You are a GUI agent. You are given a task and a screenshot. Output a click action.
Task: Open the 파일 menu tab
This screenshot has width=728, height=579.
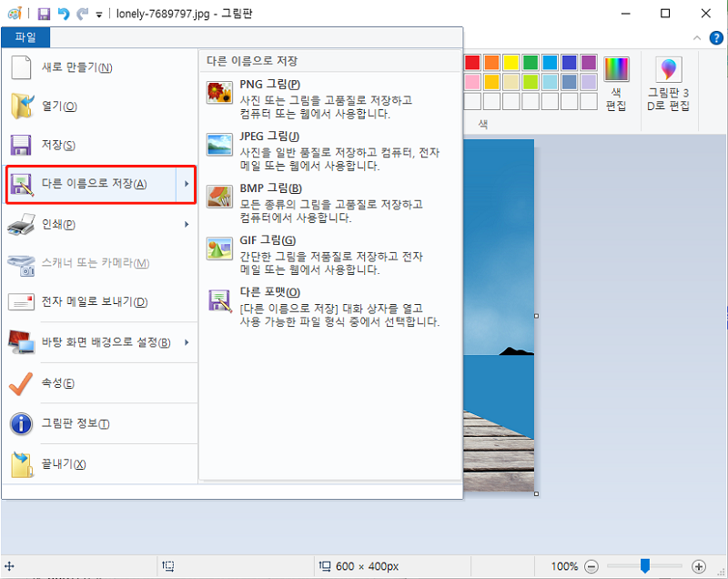click(24, 37)
